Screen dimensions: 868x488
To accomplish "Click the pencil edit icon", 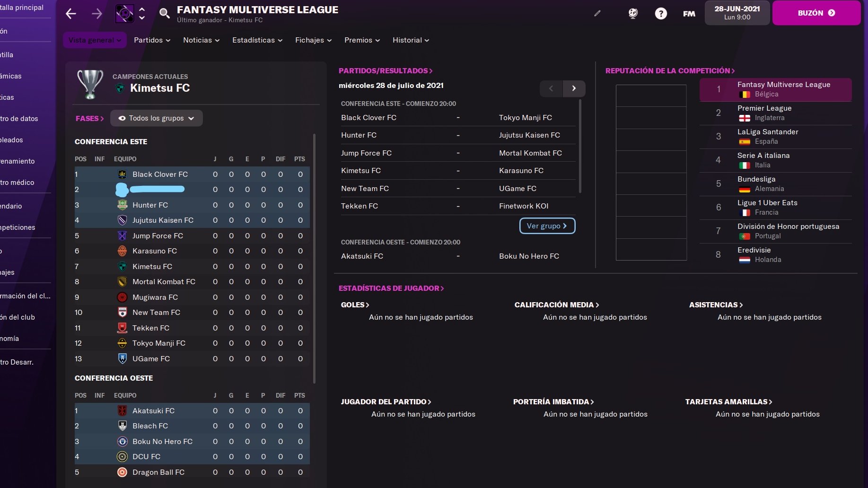I will tap(597, 13).
